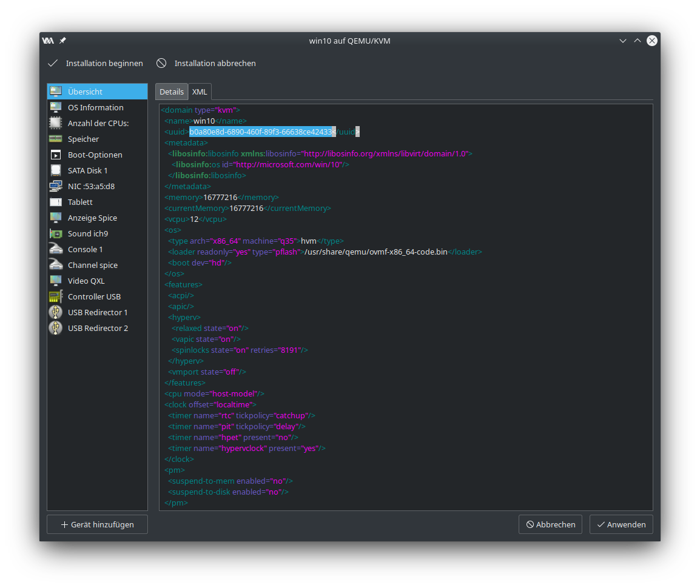Click Installation beginnen
The height and width of the screenshot is (588, 700).
tap(104, 64)
